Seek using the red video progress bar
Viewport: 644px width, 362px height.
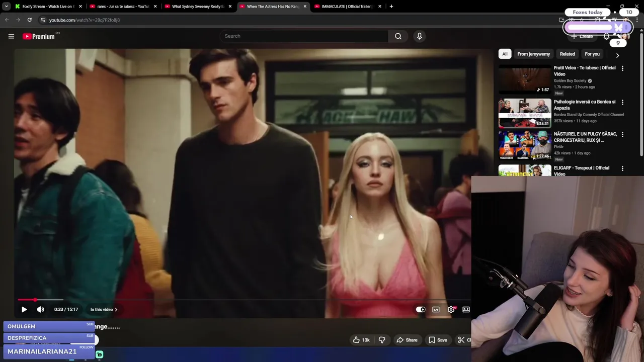[244, 300]
